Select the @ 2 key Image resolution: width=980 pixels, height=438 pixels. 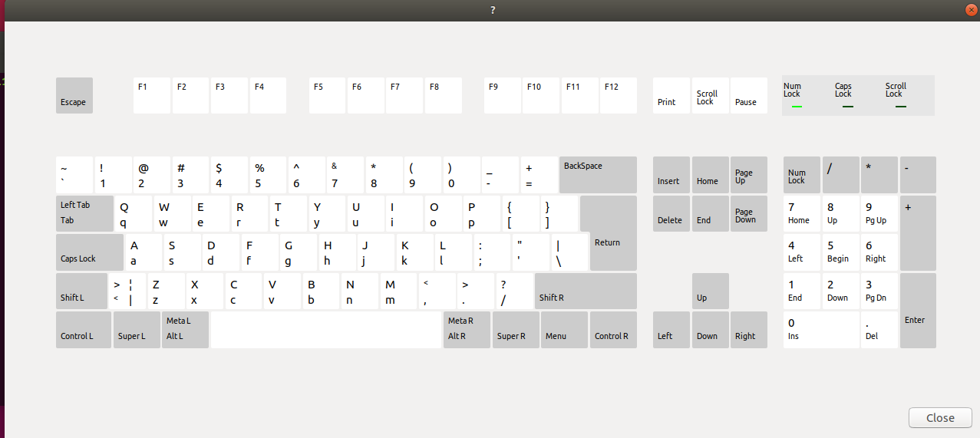pyautogui.click(x=152, y=175)
